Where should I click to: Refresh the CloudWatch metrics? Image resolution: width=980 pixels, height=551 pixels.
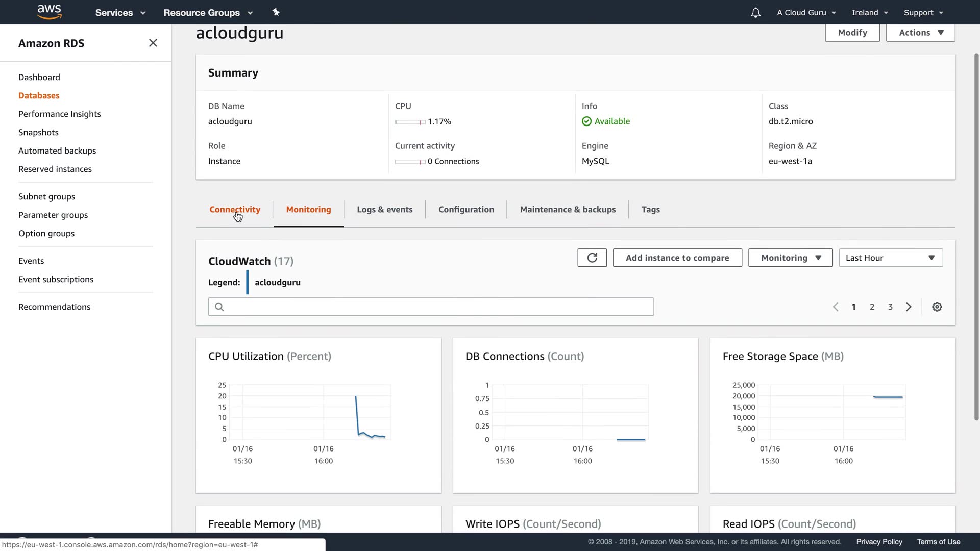click(x=592, y=258)
